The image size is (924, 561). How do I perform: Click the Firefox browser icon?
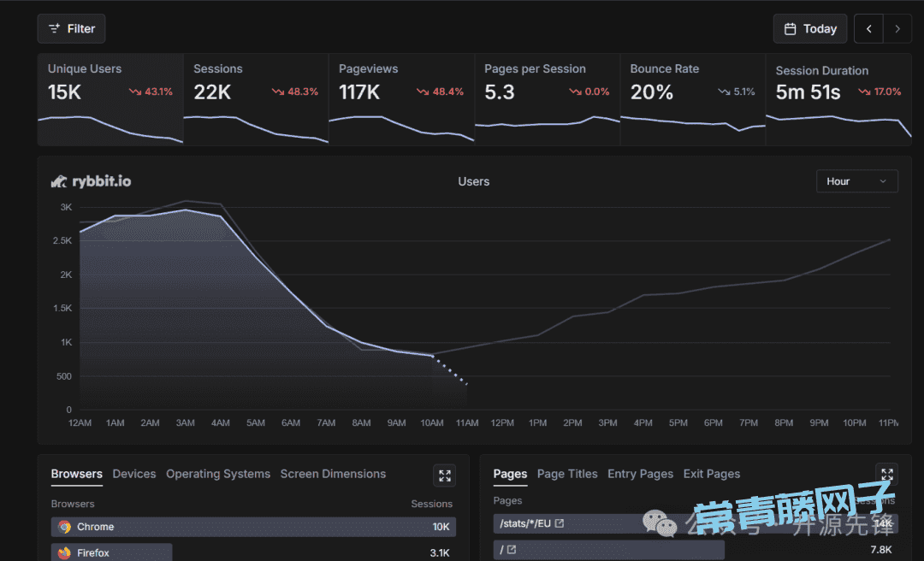[x=64, y=553]
